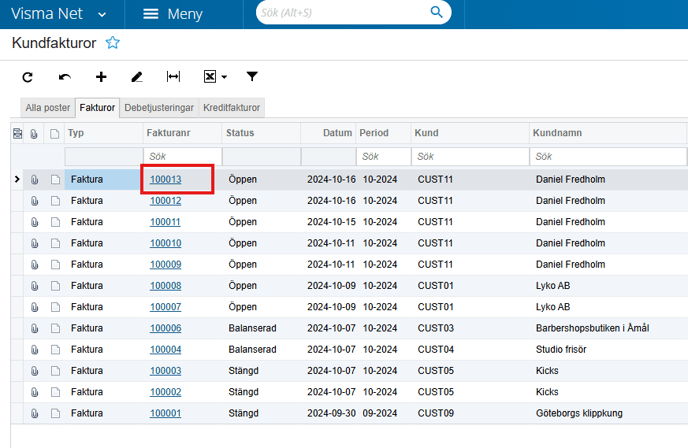Image resolution: width=688 pixels, height=448 pixels.
Task: Open invoice link 100003
Action: click(165, 371)
